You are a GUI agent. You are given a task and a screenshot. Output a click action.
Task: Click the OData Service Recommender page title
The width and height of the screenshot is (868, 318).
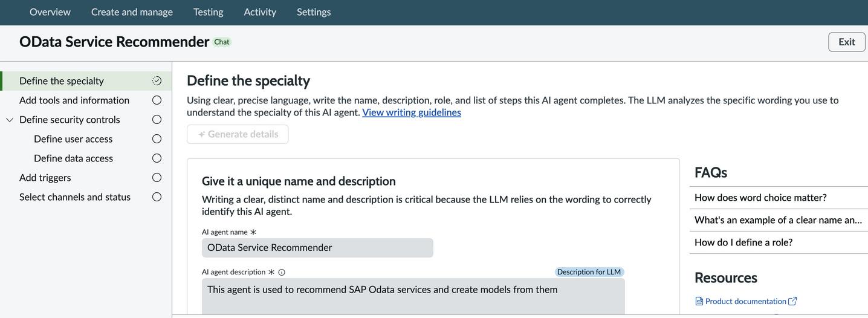(x=114, y=42)
